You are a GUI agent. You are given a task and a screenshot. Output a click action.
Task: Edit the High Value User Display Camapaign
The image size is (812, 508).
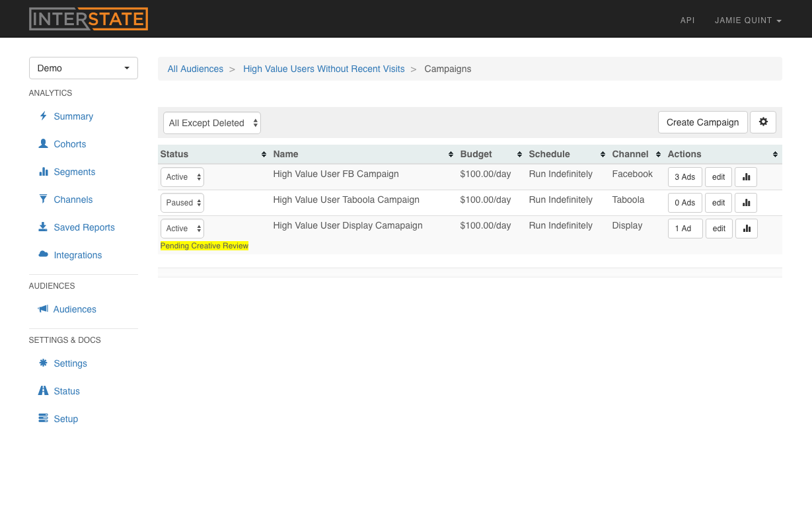coord(719,229)
